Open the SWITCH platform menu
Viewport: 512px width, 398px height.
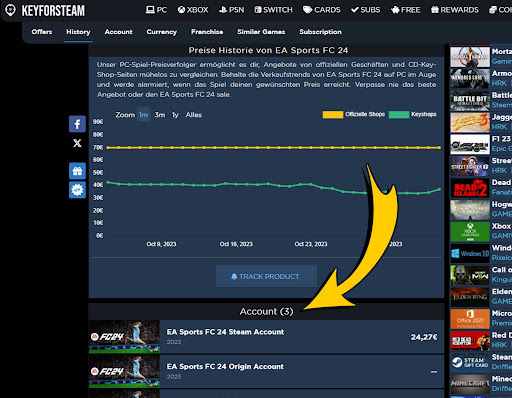(273, 10)
